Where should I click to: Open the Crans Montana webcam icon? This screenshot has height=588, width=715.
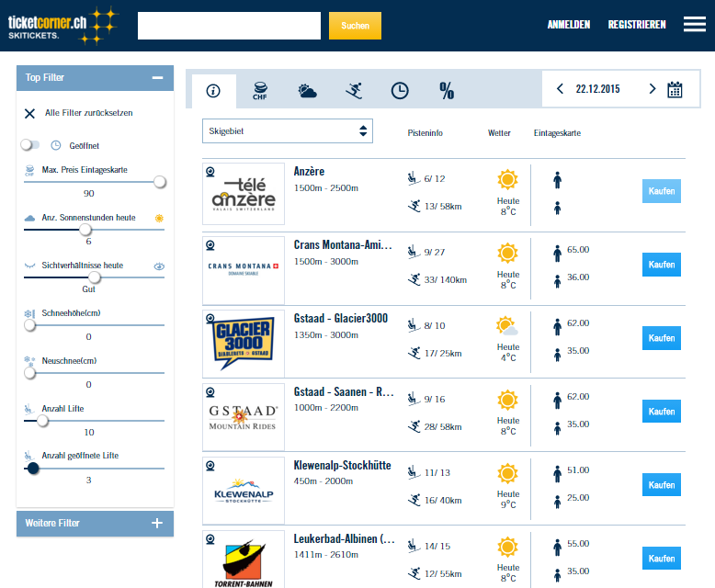point(210,245)
